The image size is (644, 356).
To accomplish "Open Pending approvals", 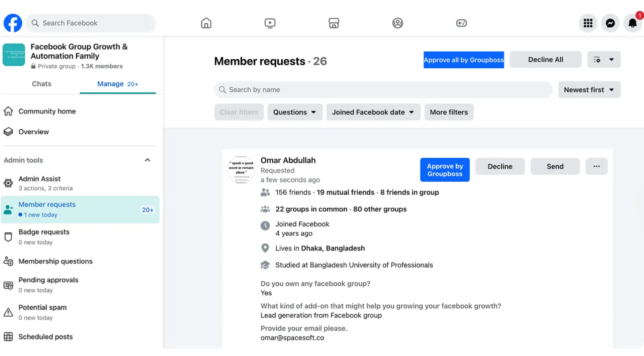I will pos(80,285).
